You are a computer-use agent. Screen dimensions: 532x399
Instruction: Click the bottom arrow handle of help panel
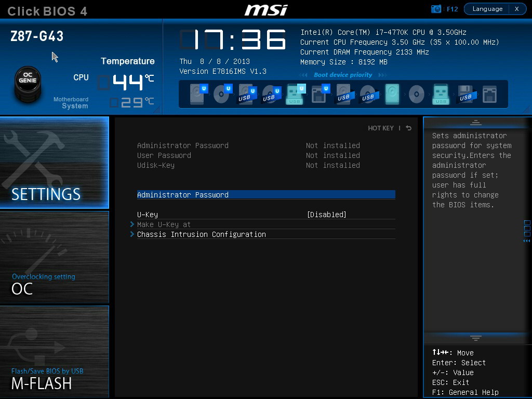pyautogui.click(x=475, y=338)
